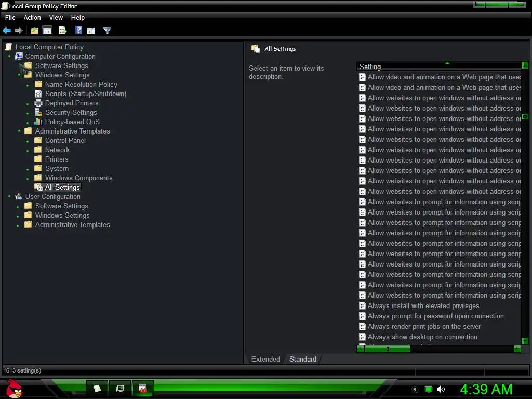Expand the Windows Components node
The width and height of the screenshot is (532, 399).
click(x=28, y=179)
